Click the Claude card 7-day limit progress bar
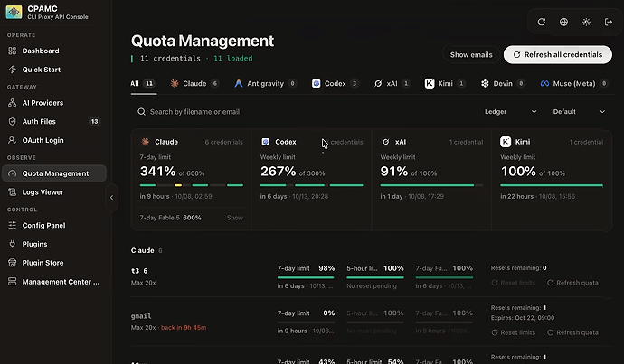624x364 pixels. (x=192, y=185)
